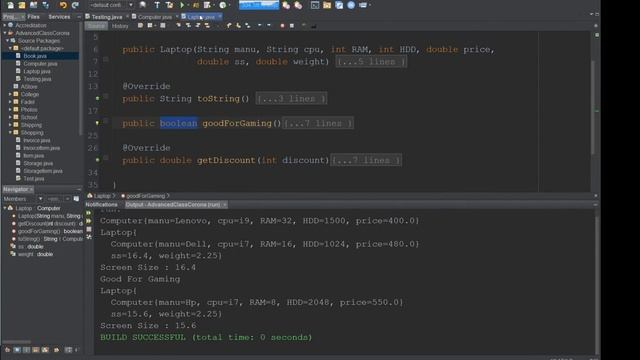Screen dimensions: 640x360
Task: Select Storage.java under Shopping
Action: [38, 163]
